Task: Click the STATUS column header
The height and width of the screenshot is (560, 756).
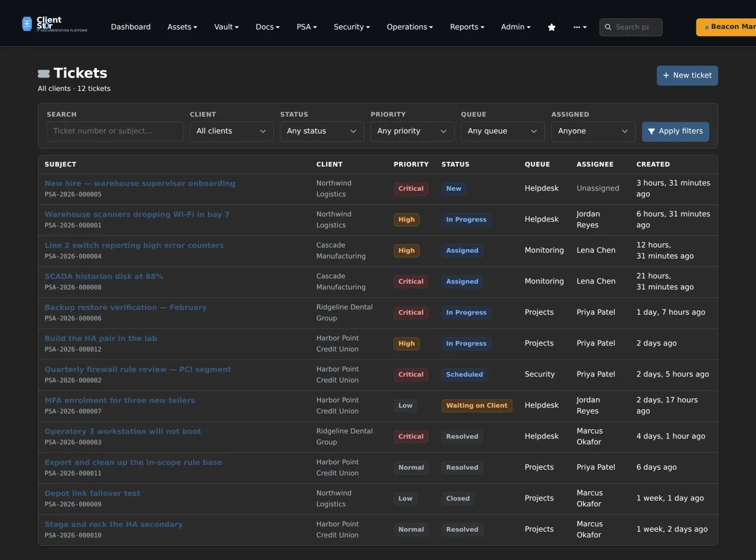Action: [x=455, y=164]
